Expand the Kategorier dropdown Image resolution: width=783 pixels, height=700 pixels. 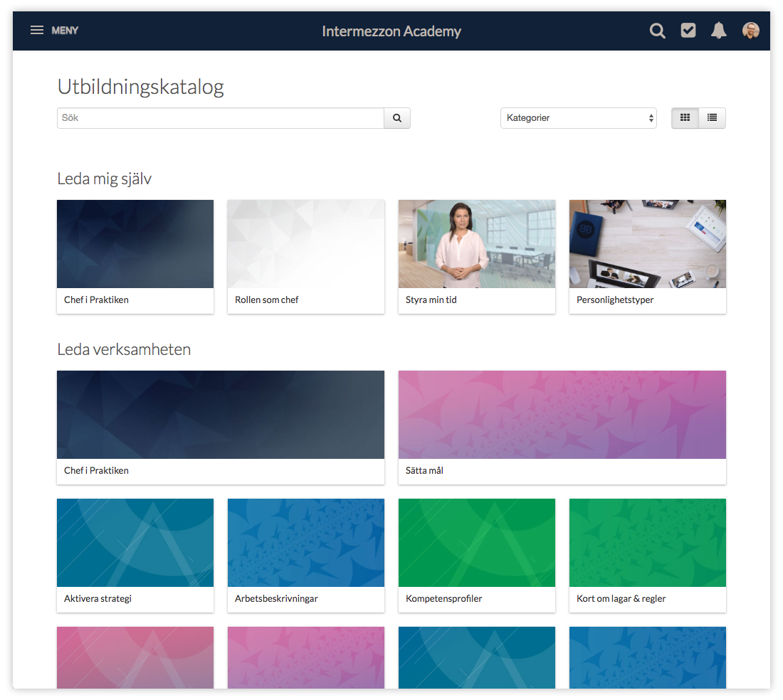578,118
